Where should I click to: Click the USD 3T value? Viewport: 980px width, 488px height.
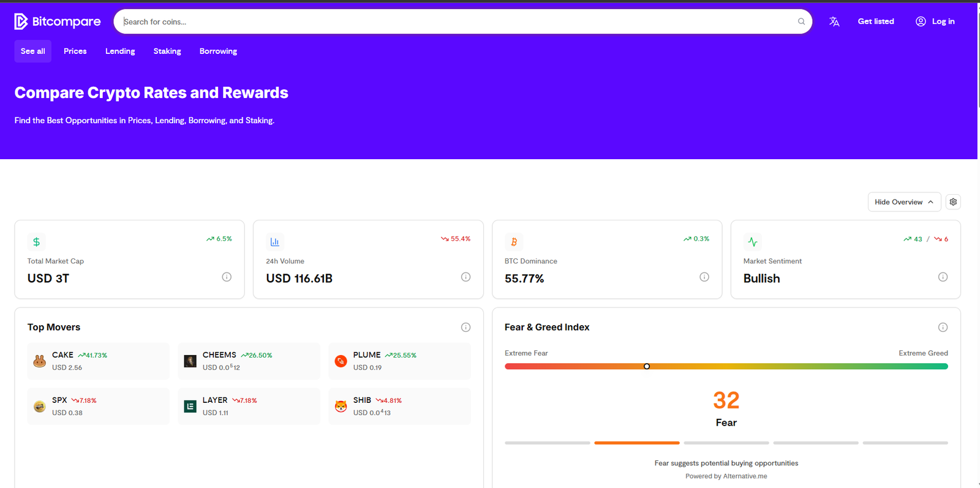[48, 279]
